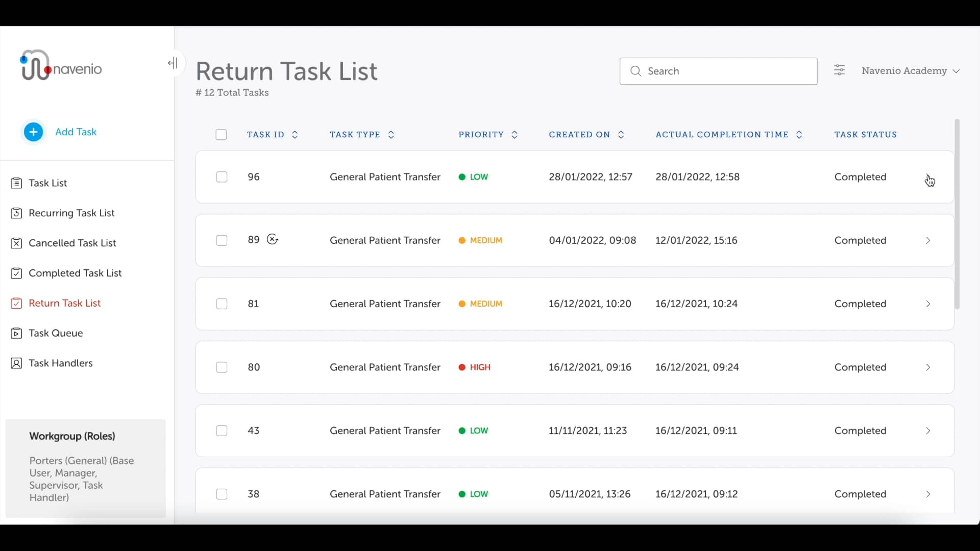Open the Navenio Academy dropdown
Image resolution: width=980 pixels, height=551 pixels.
pyautogui.click(x=911, y=71)
